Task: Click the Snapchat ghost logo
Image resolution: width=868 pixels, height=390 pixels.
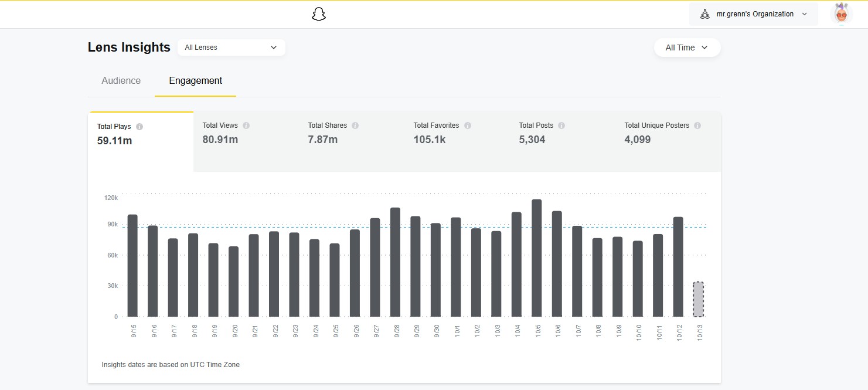Action: tap(318, 15)
